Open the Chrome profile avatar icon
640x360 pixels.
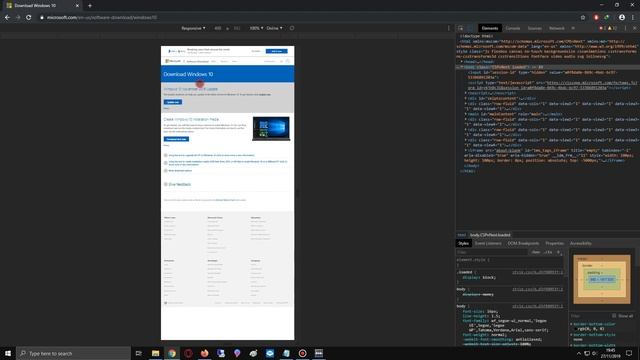tap(622, 18)
